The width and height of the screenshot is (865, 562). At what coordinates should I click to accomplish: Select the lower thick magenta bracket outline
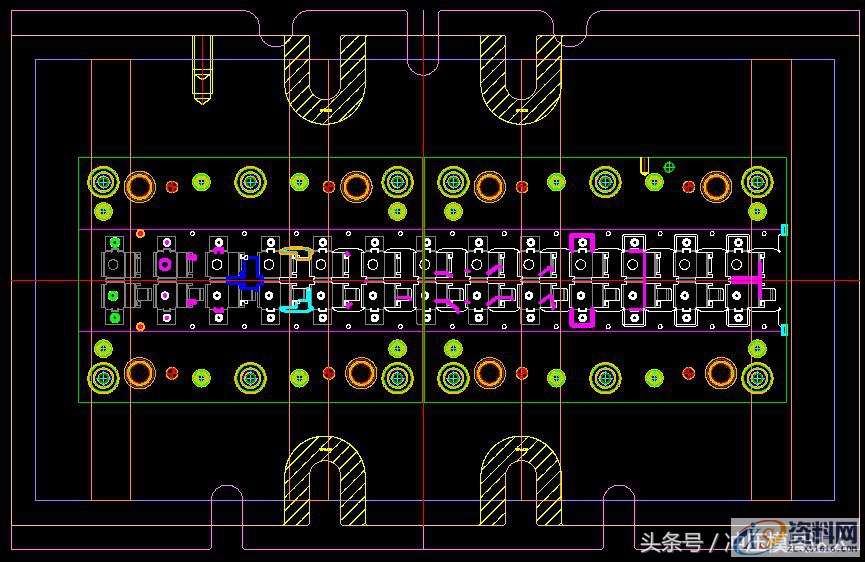click(581, 318)
